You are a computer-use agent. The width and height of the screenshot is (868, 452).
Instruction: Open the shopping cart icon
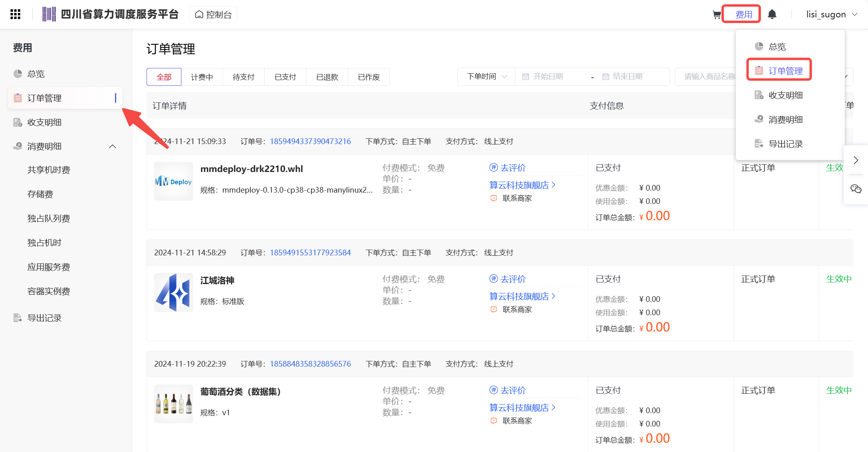(x=717, y=15)
